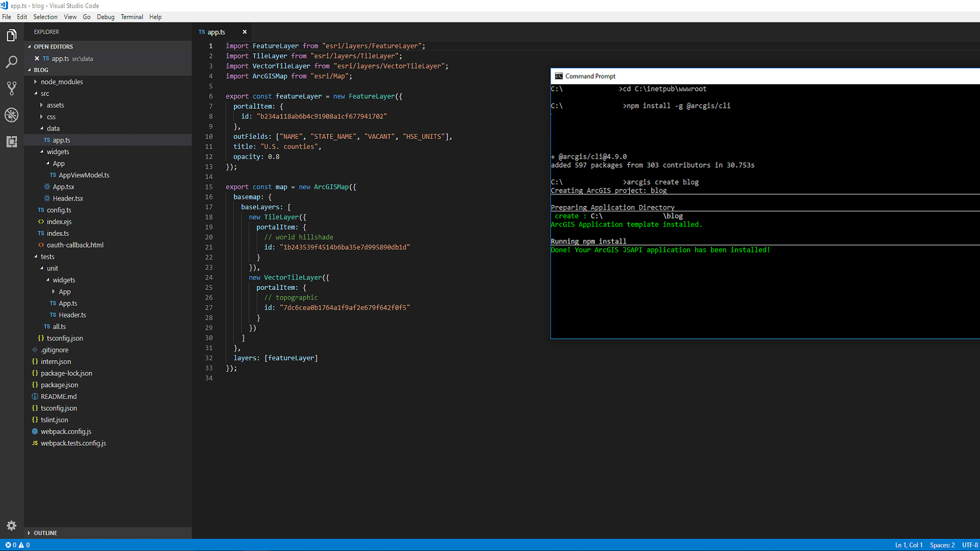Screen dimensions: 980x551
Task: Close the app.ts editor tab
Action: 244,32
